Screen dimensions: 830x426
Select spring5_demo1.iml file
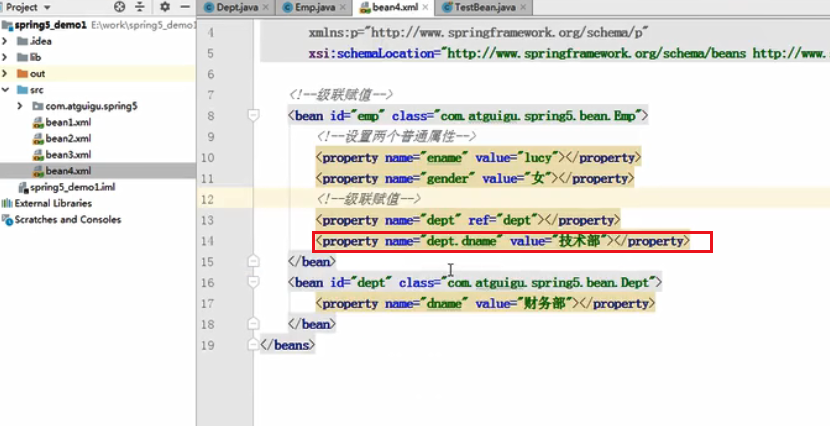73,187
